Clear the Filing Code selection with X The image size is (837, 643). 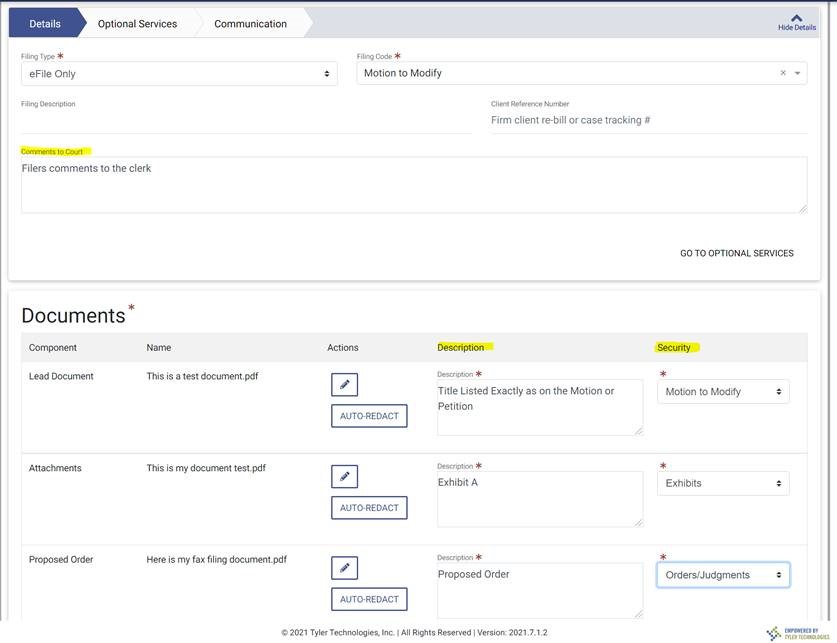(x=783, y=73)
